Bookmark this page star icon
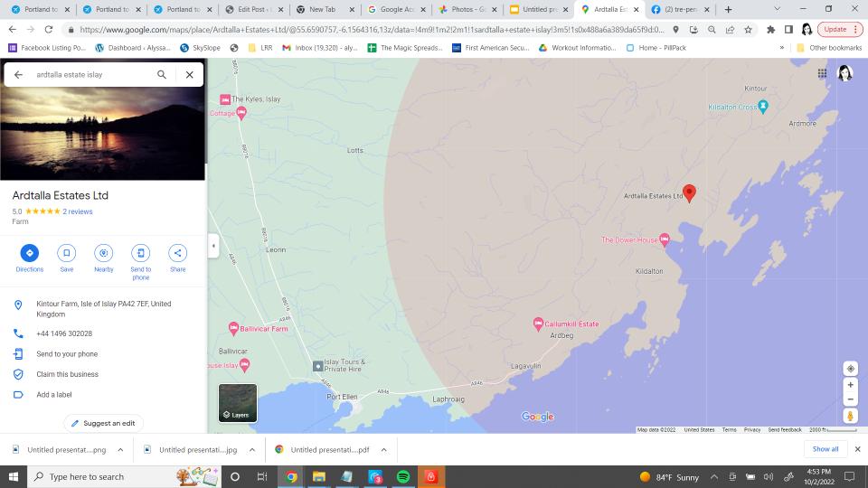This screenshot has height=488, width=868. [x=749, y=29]
